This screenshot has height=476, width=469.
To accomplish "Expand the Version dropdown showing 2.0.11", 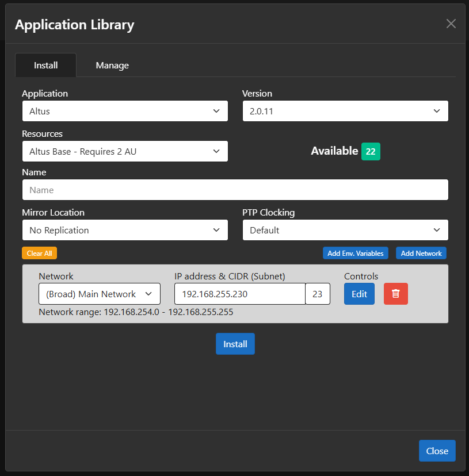I will pyautogui.click(x=345, y=111).
